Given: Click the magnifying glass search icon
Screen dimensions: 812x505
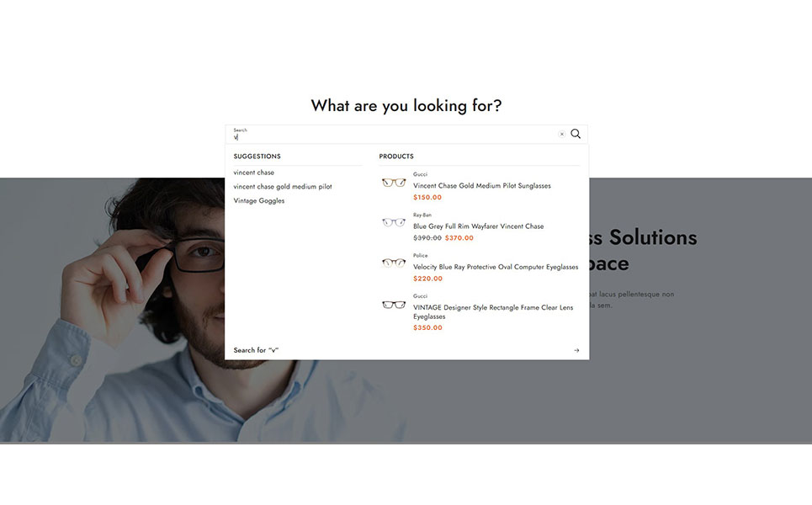Looking at the screenshot, I should (576, 134).
